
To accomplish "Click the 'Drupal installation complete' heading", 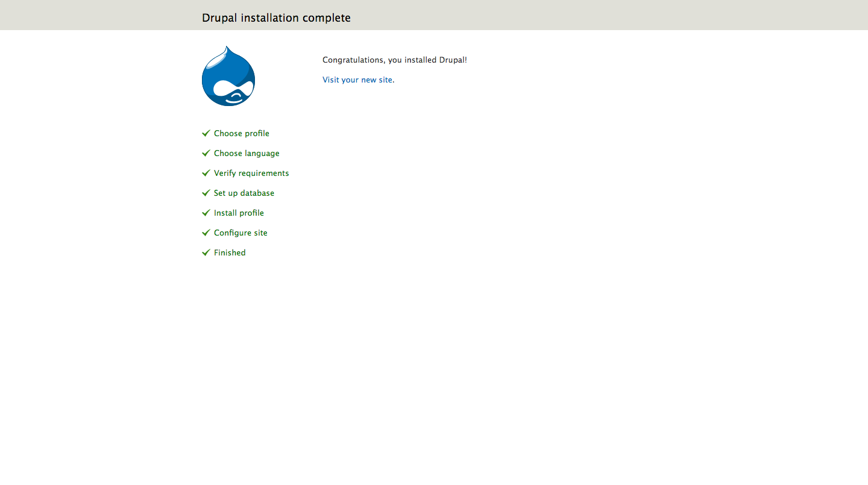I will (276, 17).
